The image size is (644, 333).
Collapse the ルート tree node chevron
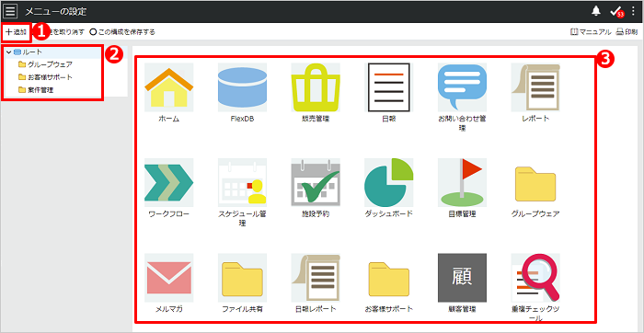click(8, 52)
